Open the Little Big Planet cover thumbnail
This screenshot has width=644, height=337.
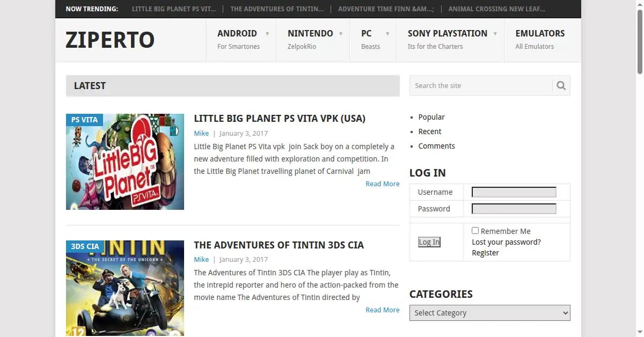tap(125, 162)
